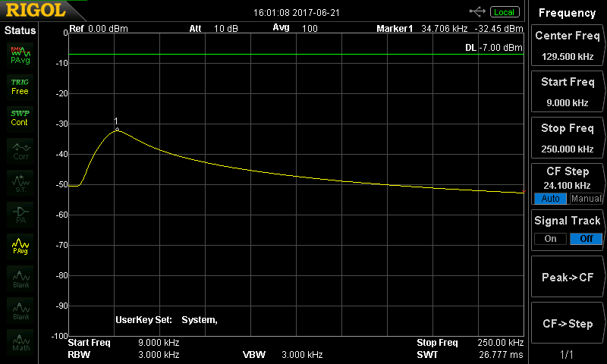Click the 129.500 kHz center frequency value
This screenshot has width=607, height=364.
pos(568,57)
